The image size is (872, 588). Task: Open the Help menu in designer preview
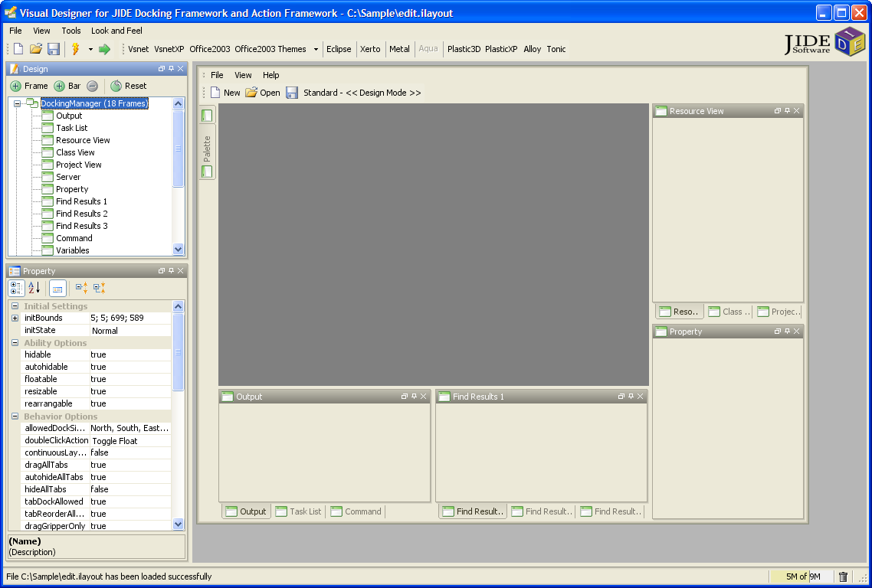[270, 75]
